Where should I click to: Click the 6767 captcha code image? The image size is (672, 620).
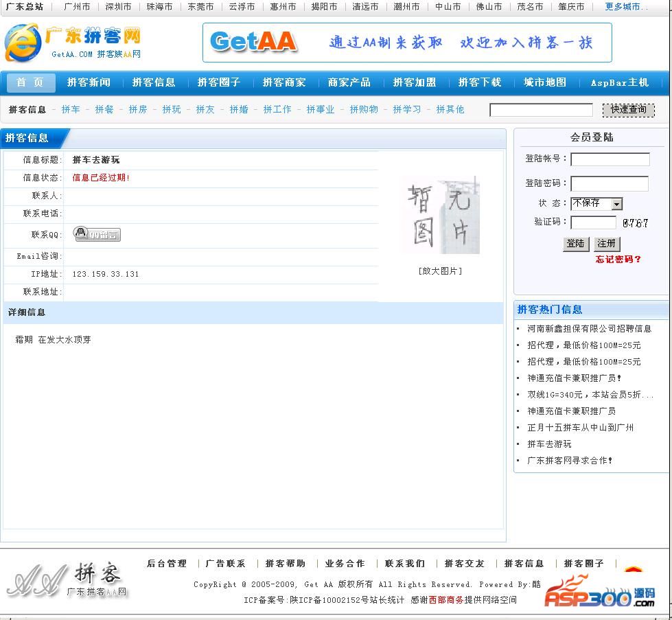pyautogui.click(x=636, y=223)
